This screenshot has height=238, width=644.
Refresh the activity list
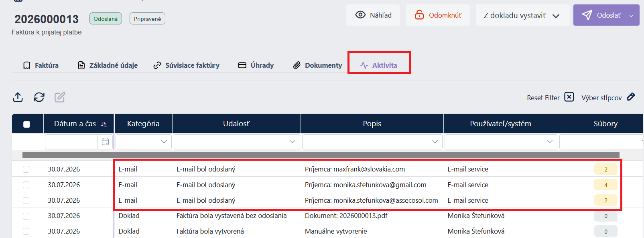39,97
